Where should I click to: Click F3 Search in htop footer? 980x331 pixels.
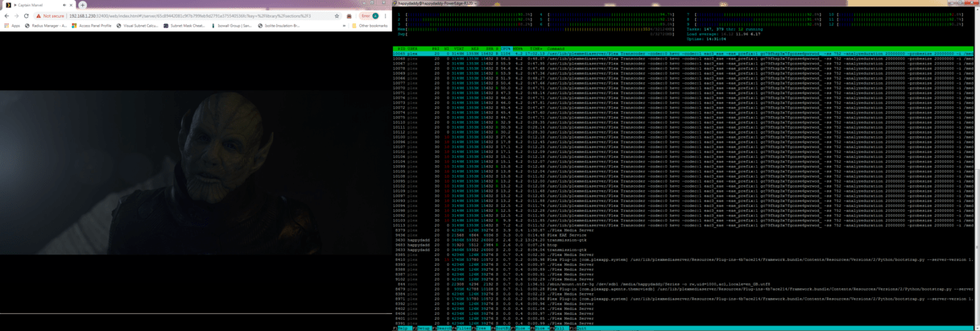(442, 328)
